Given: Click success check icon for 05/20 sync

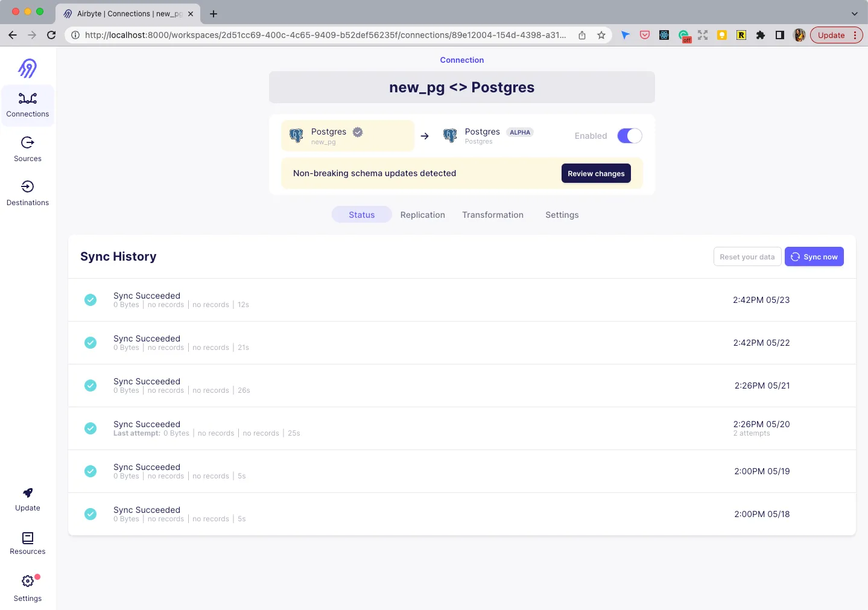Looking at the screenshot, I should coord(90,428).
